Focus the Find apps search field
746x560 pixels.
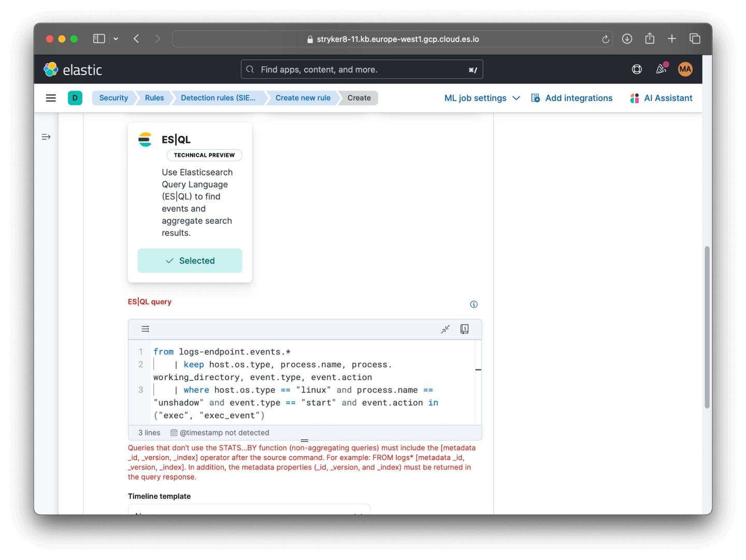362,69
